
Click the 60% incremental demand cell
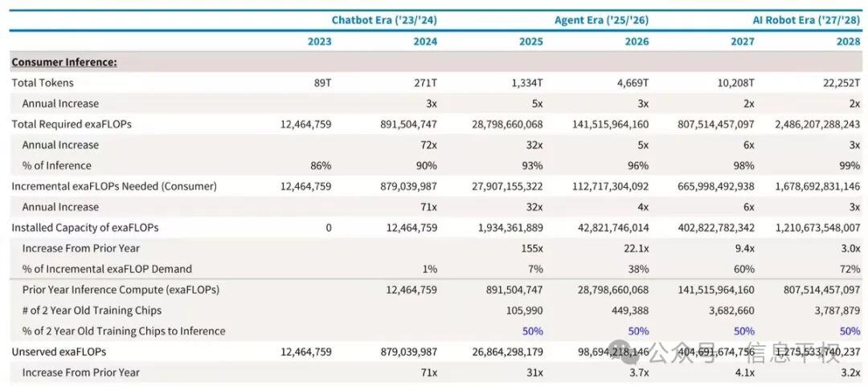[744, 269]
